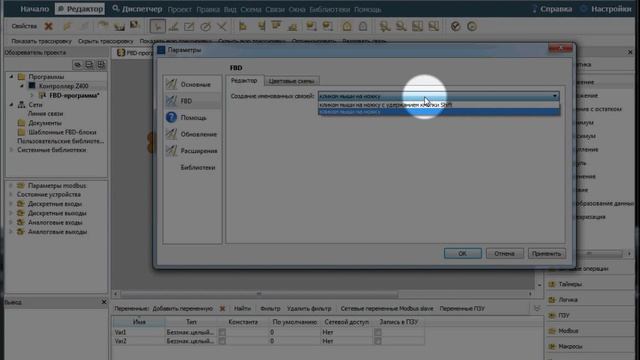Select the Редактор tab in dialog

pyautogui.click(x=244, y=80)
